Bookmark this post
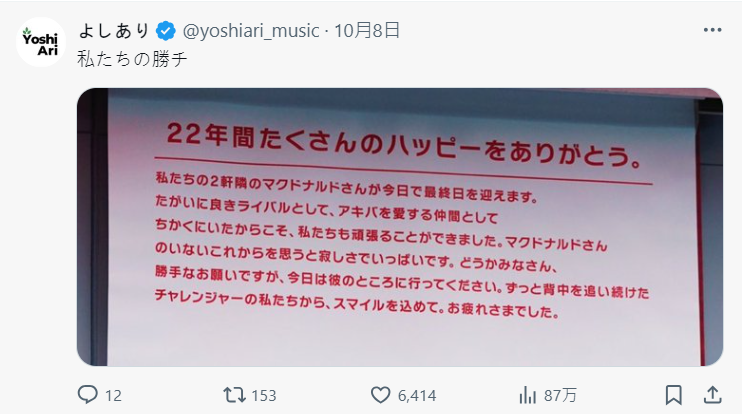 point(673,395)
